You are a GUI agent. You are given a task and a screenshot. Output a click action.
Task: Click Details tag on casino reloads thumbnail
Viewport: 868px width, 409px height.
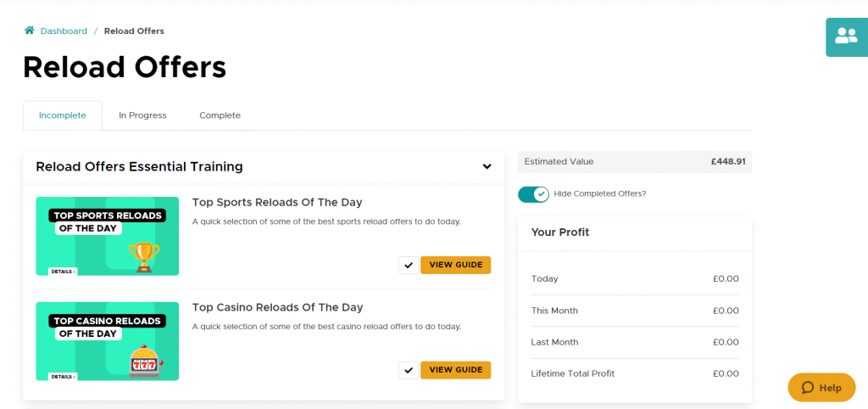point(63,376)
